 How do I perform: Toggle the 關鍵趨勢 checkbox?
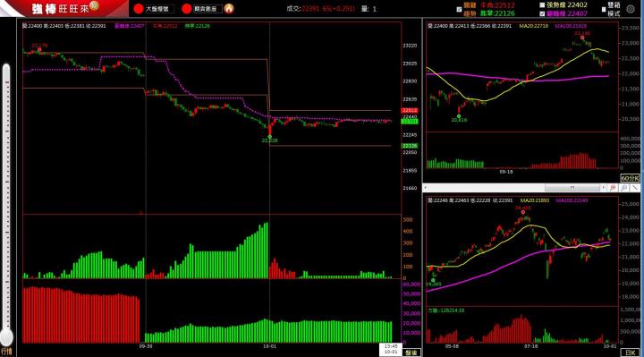coord(459,10)
